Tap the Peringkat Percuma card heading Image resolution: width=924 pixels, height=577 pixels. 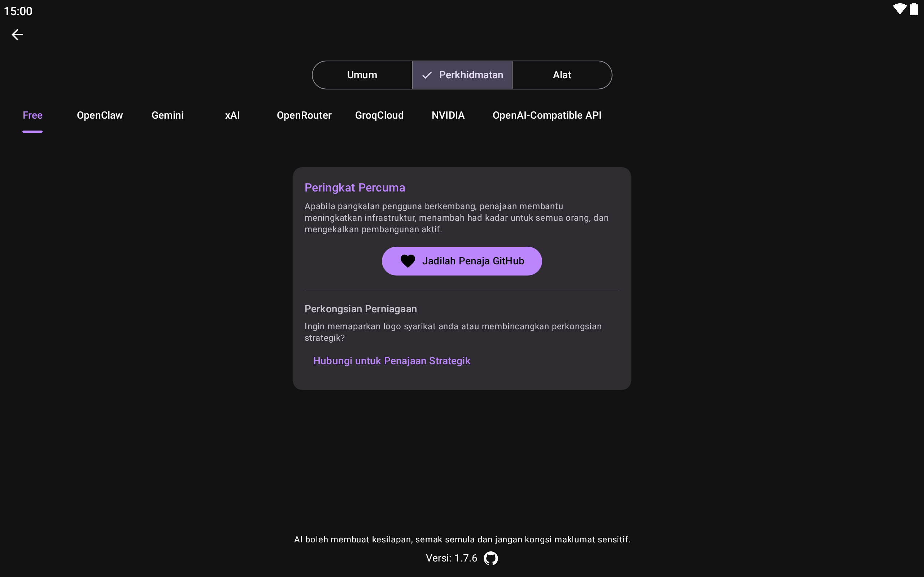pyautogui.click(x=355, y=188)
